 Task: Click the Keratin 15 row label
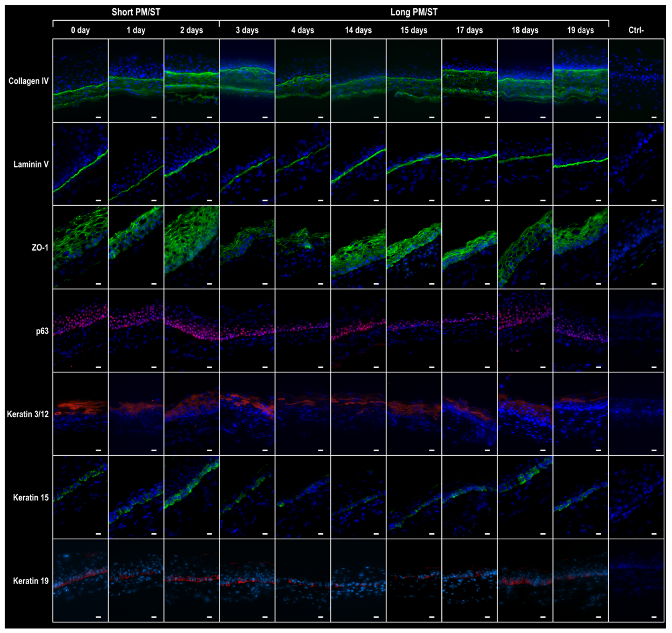tap(31, 498)
